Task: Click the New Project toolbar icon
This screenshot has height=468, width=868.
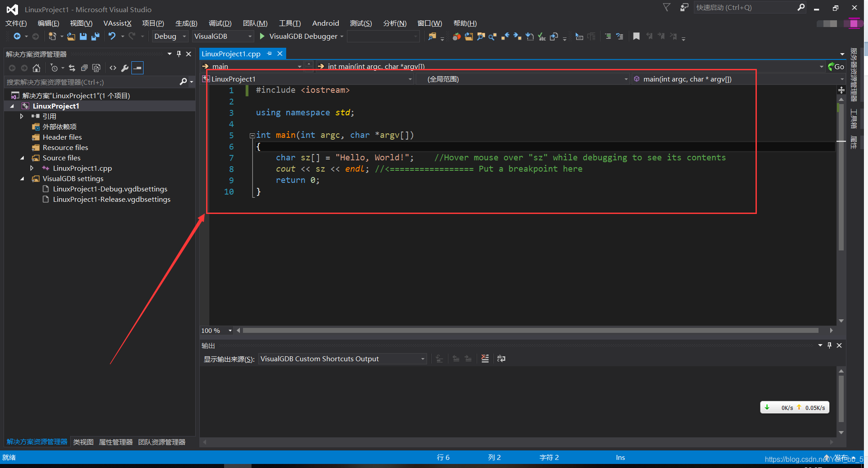Action: [x=52, y=36]
